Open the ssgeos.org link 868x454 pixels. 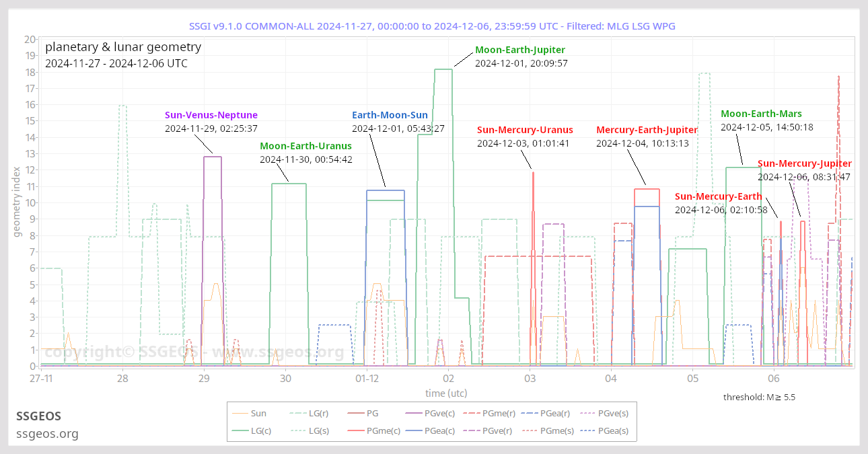coord(47,434)
